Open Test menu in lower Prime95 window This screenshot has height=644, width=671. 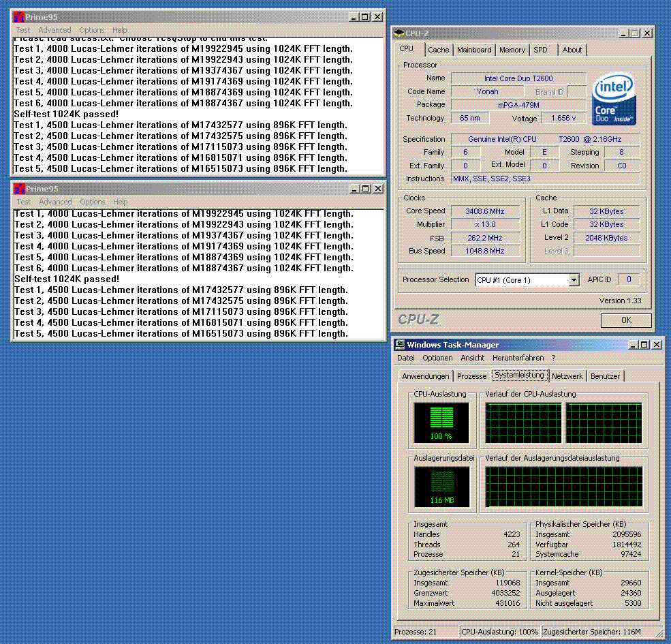pyautogui.click(x=24, y=202)
